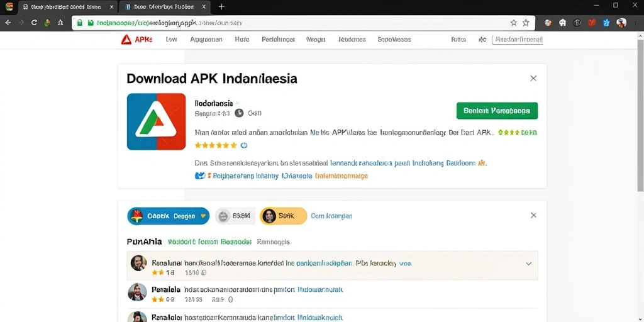The width and height of the screenshot is (644, 322).
Task: Click the large red and blue app icon
Action: click(x=157, y=121)
